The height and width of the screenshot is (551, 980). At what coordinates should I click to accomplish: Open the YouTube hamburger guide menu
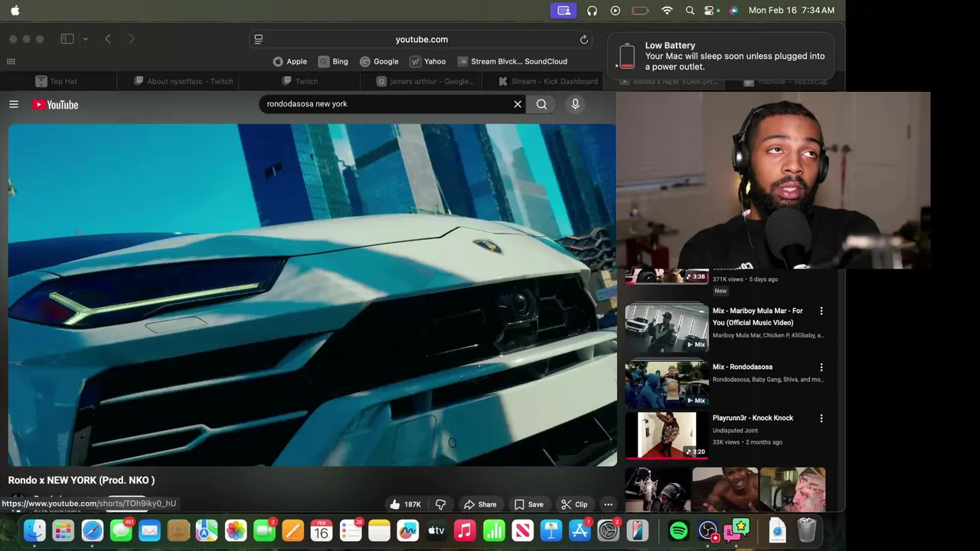14,104
